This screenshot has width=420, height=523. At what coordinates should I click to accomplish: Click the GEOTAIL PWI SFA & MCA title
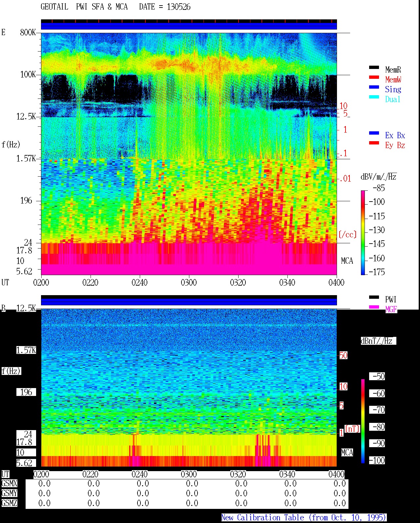[x=84, y=7]
